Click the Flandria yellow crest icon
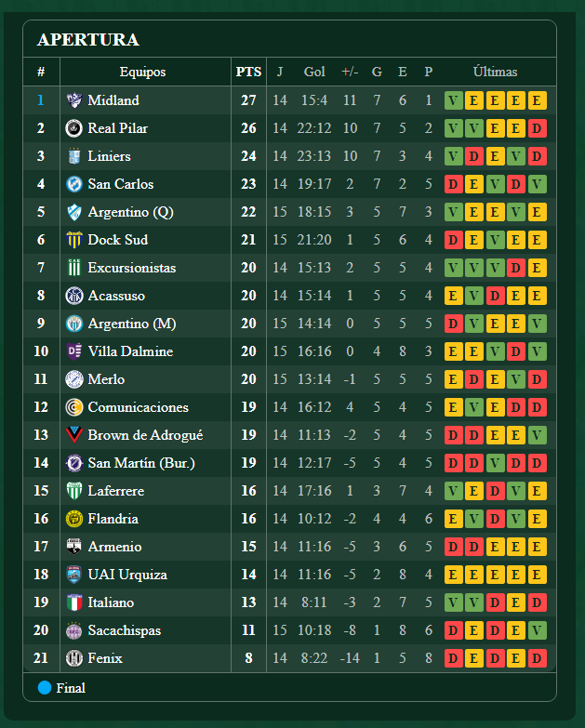This screenshot has height=728, width=585. click(74, 519)
